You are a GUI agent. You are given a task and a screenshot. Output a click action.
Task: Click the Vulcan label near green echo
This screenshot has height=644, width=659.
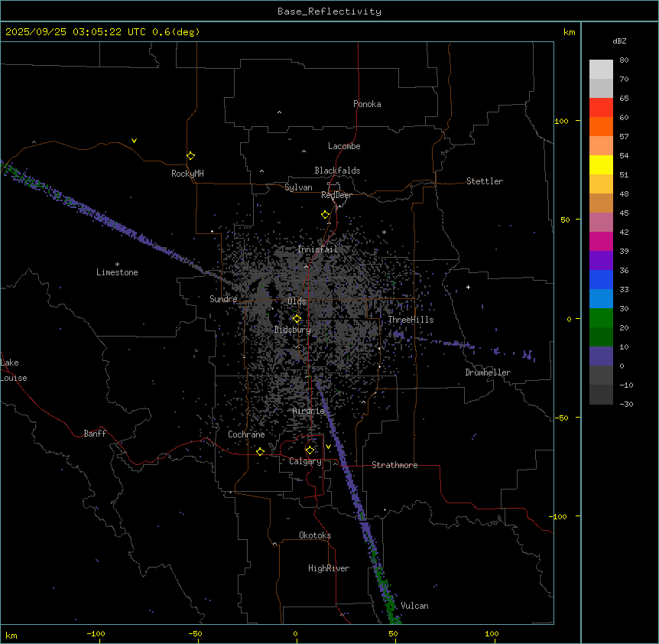tap(414, 606)
